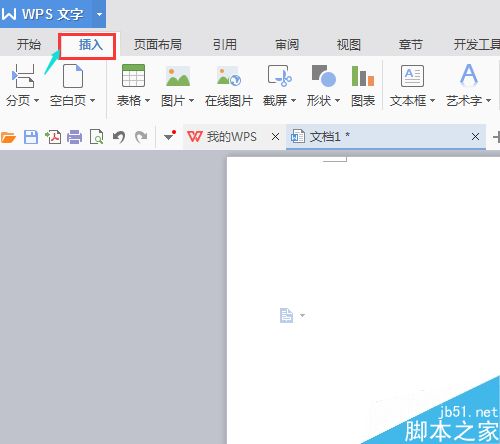Open the 页面布局 tab
500x444 pixels.
coord(158,44)
